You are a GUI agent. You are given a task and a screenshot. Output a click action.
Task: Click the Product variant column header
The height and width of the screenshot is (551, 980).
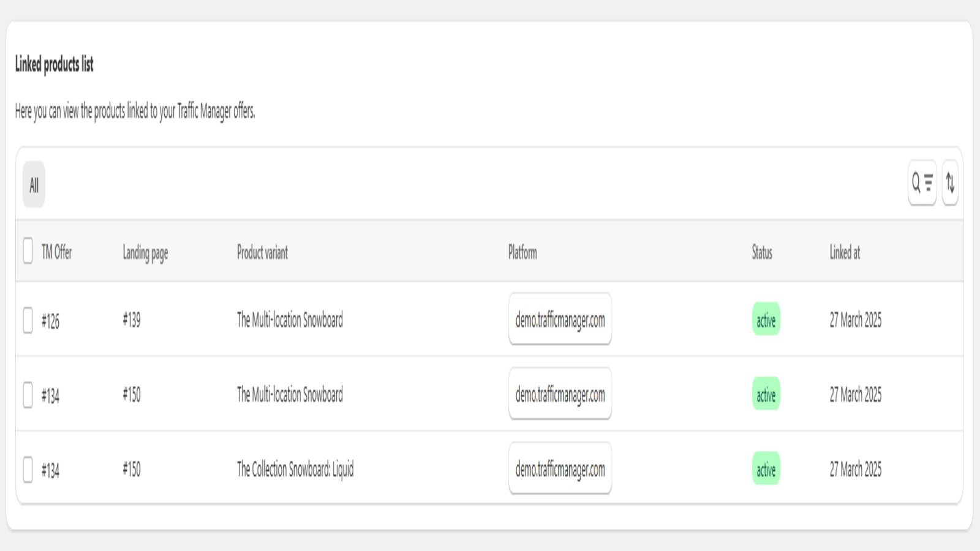coord(262,252)
